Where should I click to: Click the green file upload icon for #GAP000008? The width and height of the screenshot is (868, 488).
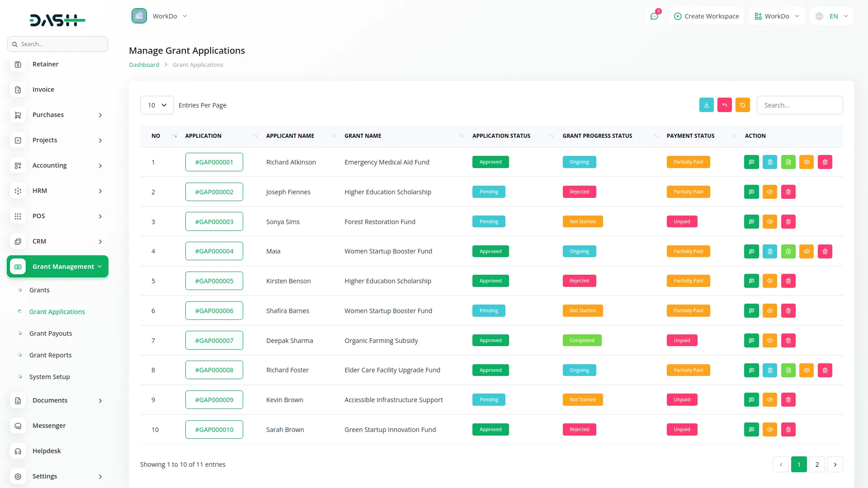[x=788, y=370]
